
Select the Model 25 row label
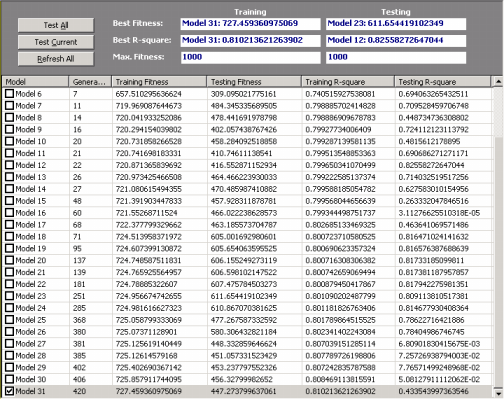click(31, 320)
